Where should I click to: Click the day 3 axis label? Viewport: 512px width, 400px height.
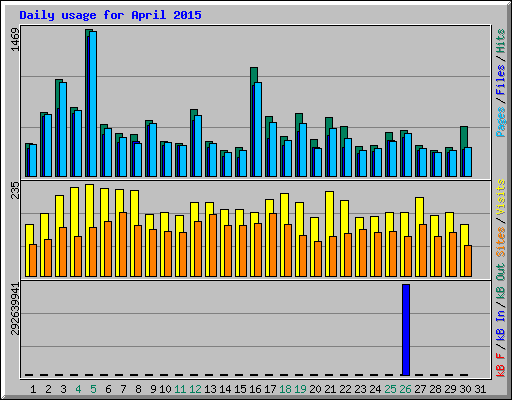(x=63, y=389)
